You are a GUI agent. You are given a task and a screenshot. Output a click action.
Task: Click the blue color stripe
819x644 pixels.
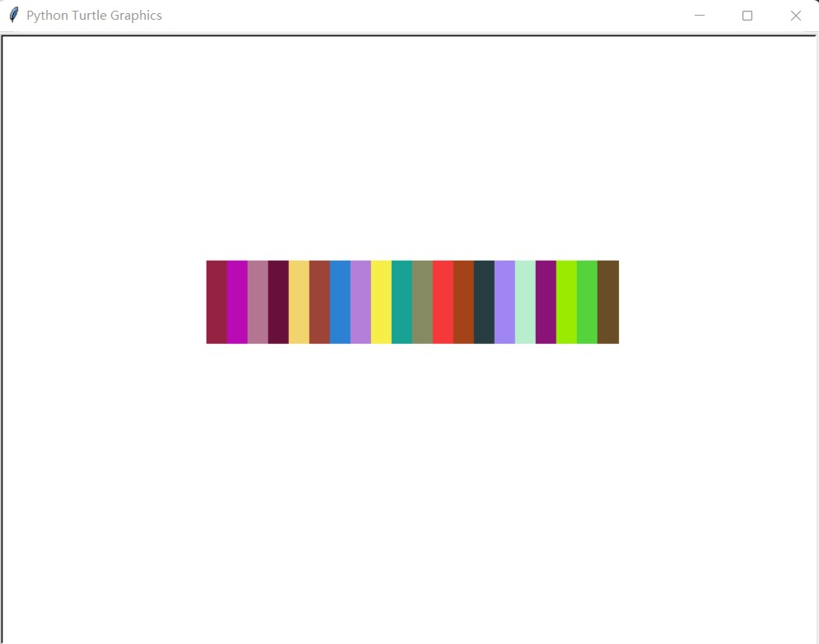(340, 302)
